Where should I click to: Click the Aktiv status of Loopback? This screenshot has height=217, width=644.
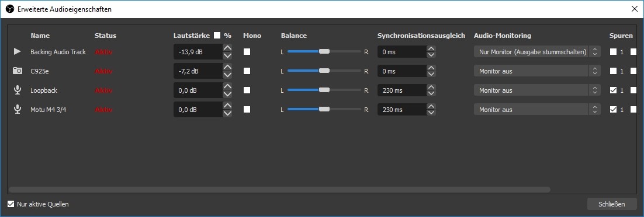pos(103,90)
